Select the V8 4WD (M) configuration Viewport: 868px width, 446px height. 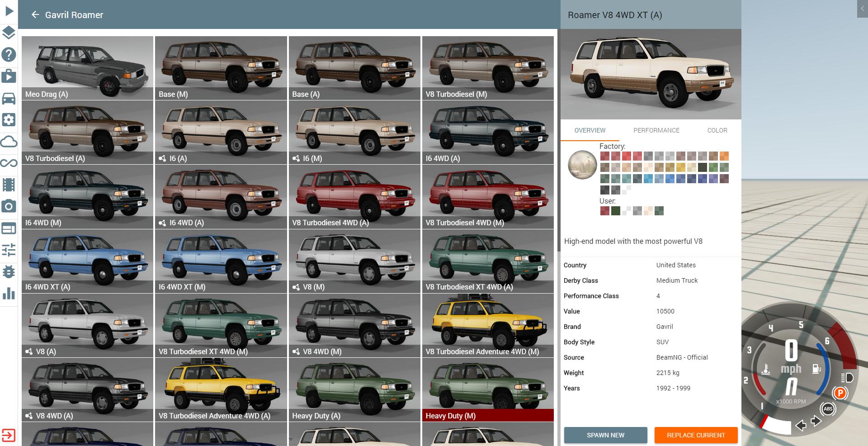tap(354, 325)
